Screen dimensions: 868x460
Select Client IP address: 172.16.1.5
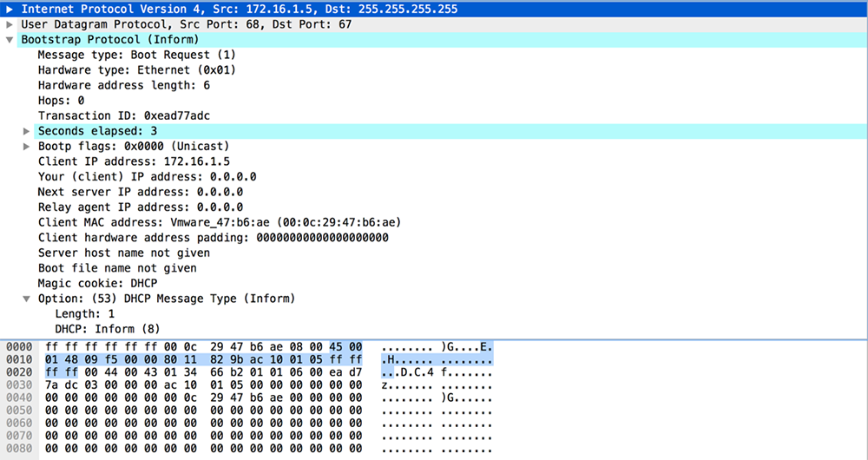click(x=134, y=161)
